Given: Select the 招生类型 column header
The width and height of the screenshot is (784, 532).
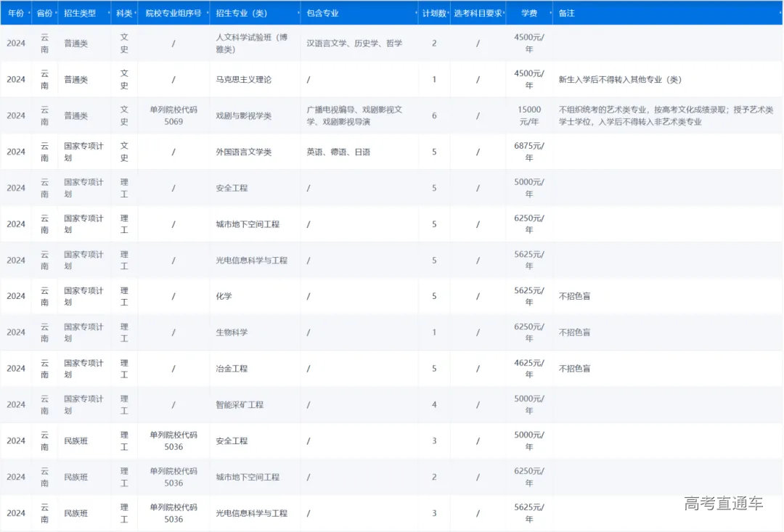Looking at the screenshot, I should pyautogui.click(x=81, y=12).
